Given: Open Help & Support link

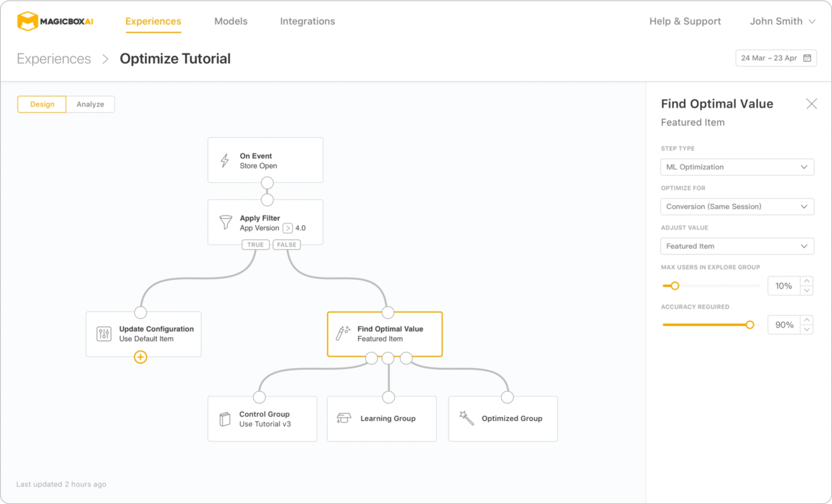Looking at the screenshot, I should click(x=685, y=21).
